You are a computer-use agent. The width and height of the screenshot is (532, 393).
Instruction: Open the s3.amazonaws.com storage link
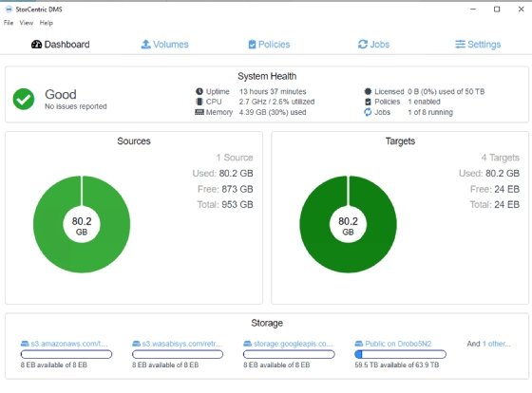tap(69, 344)
